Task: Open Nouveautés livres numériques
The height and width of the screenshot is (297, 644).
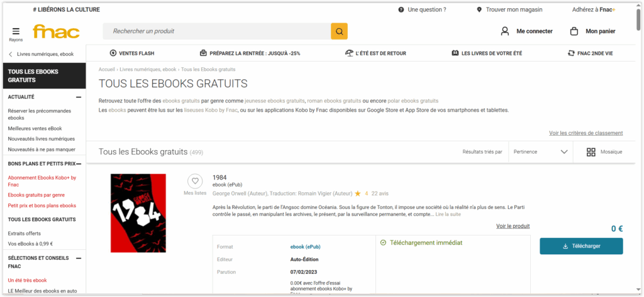Action: pos(41,139)
